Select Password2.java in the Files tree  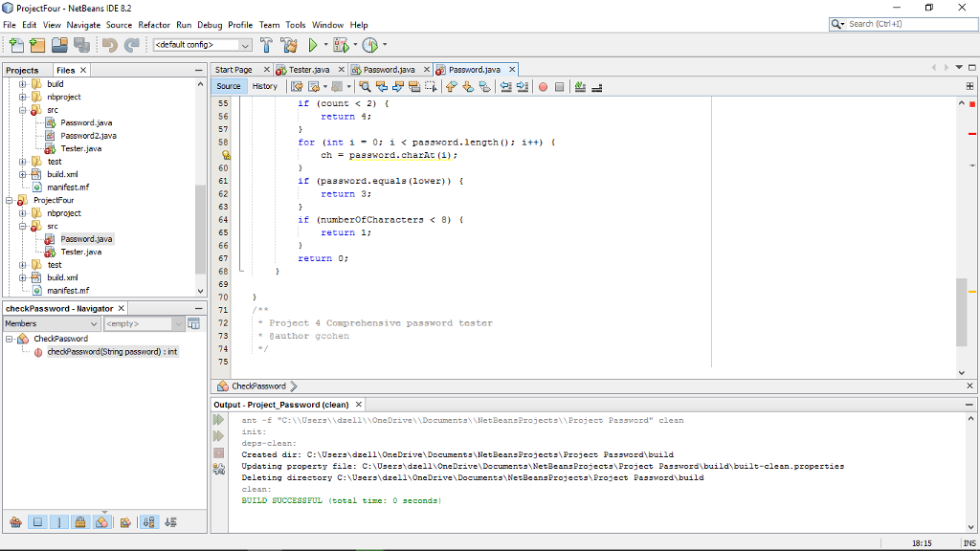click(88, 136)
